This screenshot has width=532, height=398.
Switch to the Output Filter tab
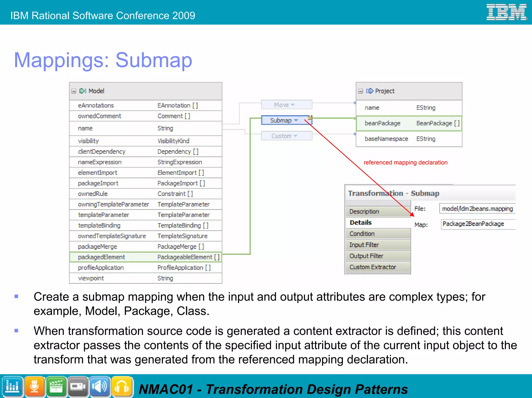tap(378, 256)
